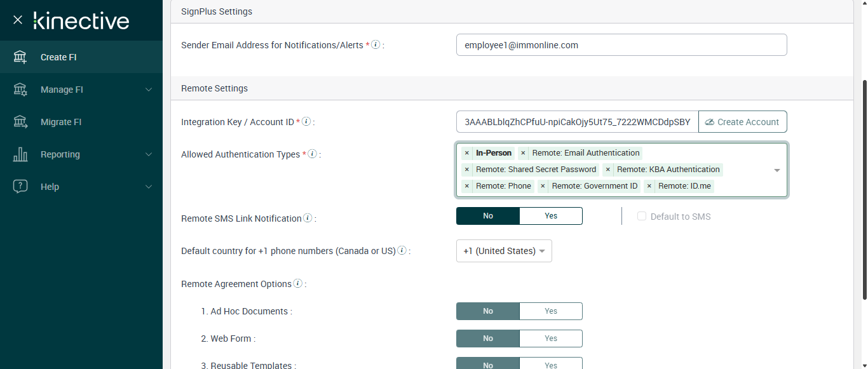
Task: Expand the Allowed Authentication Types dropdown arrow
Action: point(776,170)
